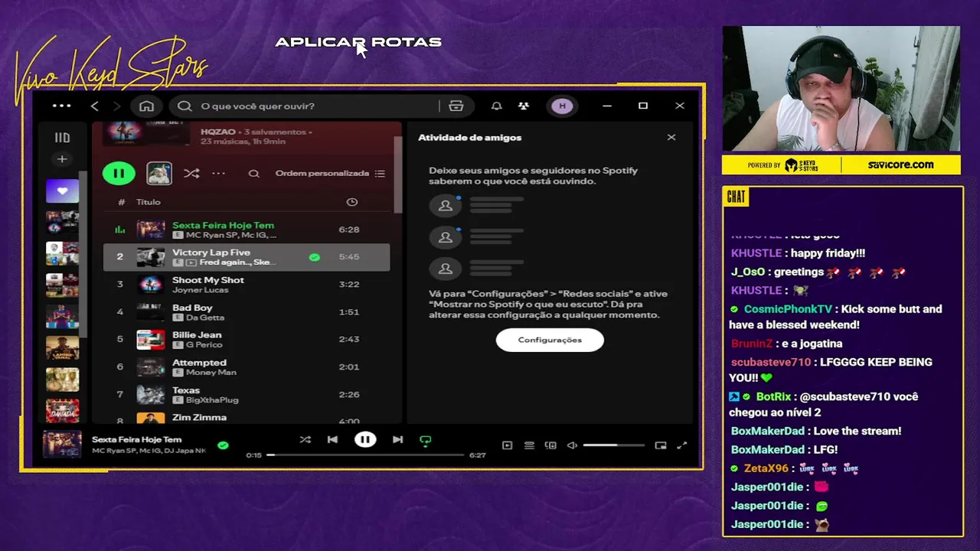Close the "Atividade de amigos" panel

click(671, 138)
